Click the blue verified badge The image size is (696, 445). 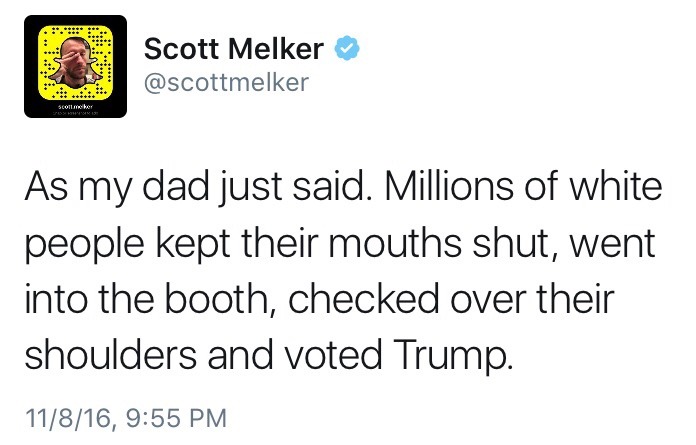[347, 48]
